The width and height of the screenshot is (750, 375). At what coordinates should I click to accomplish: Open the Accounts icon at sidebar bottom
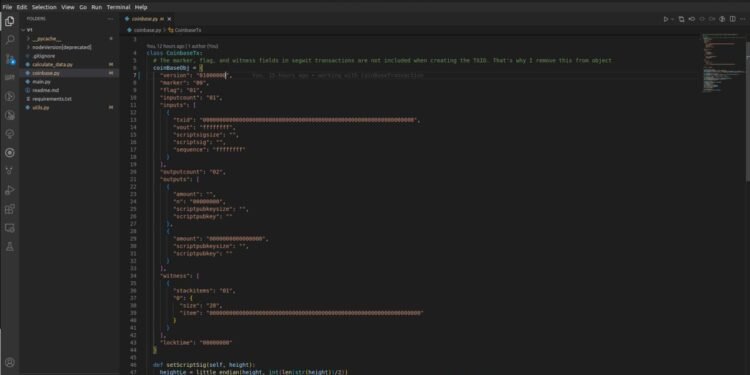10,362
